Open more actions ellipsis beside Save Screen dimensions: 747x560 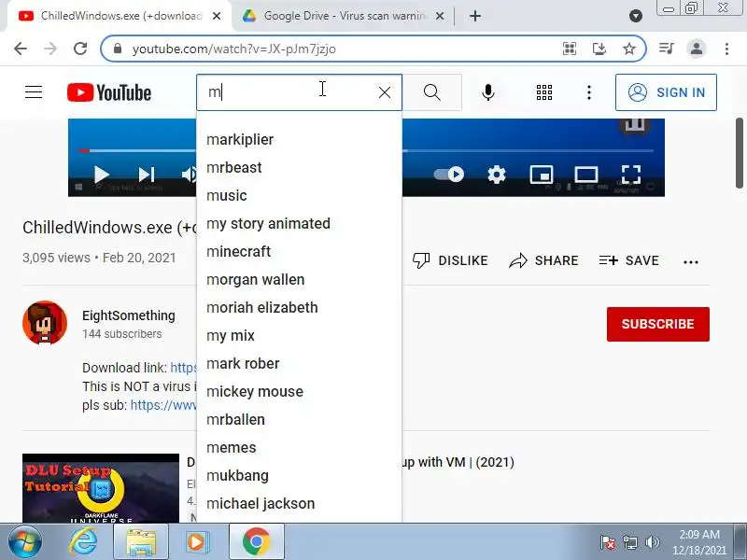(691, 261)
